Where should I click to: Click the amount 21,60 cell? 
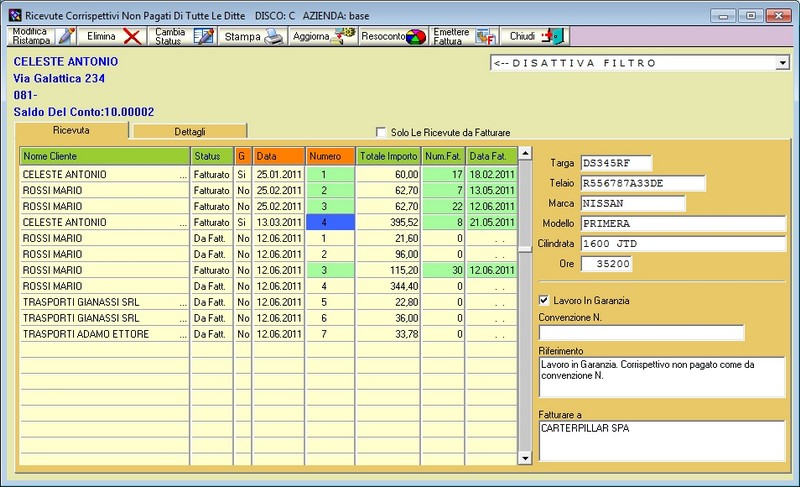(x=388, y=238)
